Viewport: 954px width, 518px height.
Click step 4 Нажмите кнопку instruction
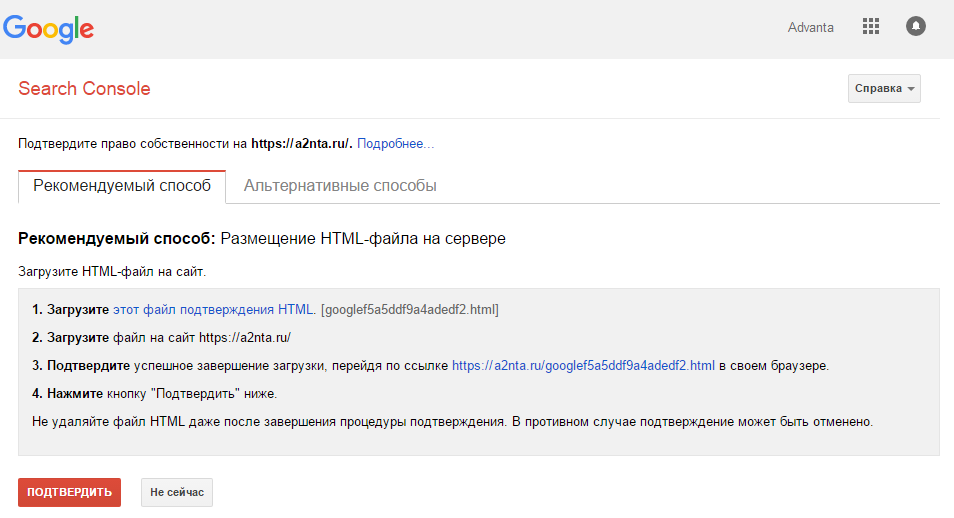(x=154, y=394)
